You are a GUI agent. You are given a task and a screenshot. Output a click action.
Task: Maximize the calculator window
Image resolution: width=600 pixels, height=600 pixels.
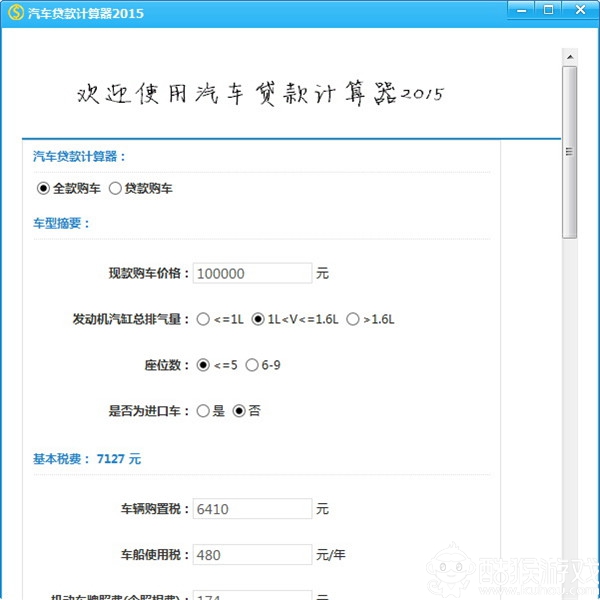(x=548, y=10)
